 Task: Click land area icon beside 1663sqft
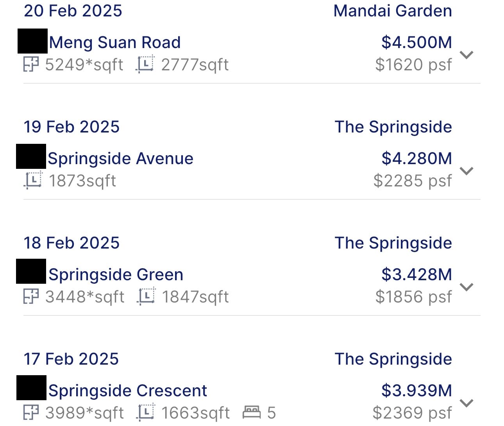pos(145,412)
